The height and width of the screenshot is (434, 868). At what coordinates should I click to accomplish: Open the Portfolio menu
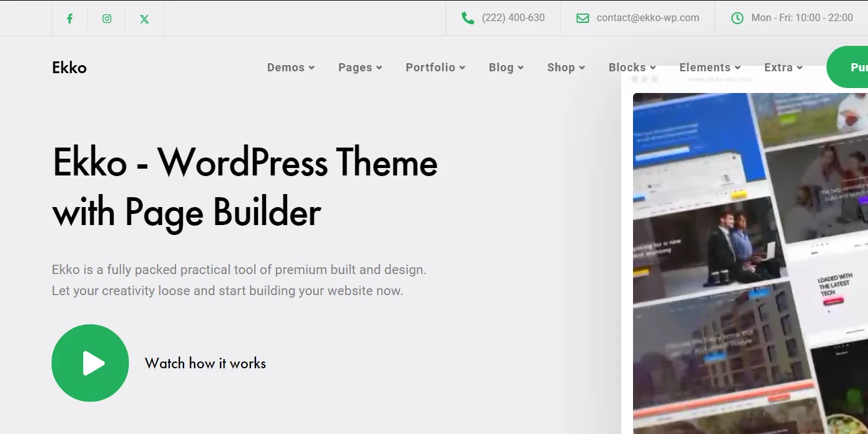click(435, 68)
